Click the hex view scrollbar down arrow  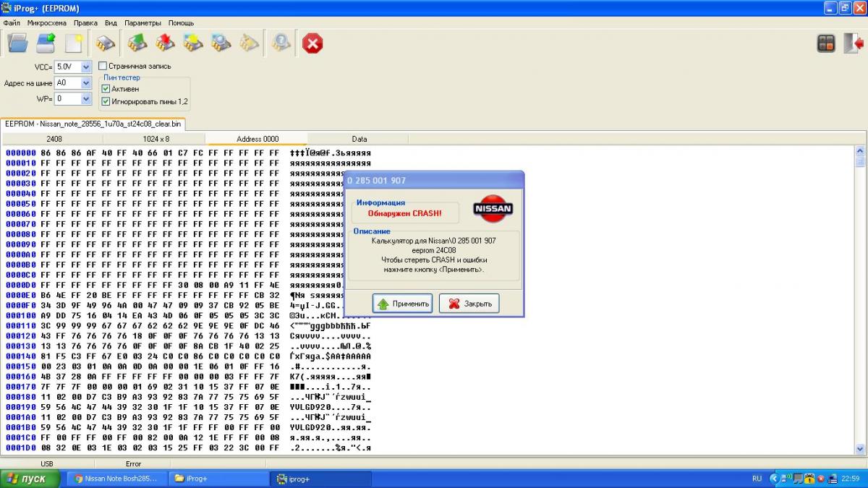point(860,449)
